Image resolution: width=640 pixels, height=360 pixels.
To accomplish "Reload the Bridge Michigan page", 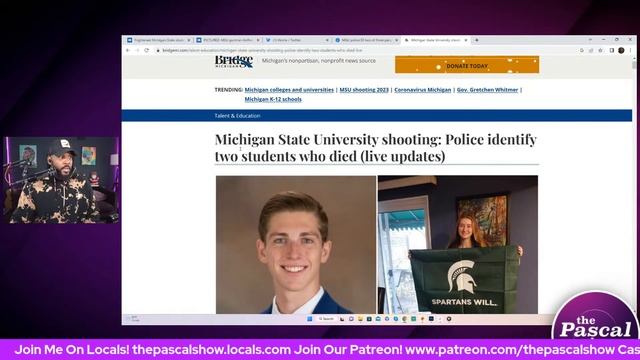I will 147,50.
